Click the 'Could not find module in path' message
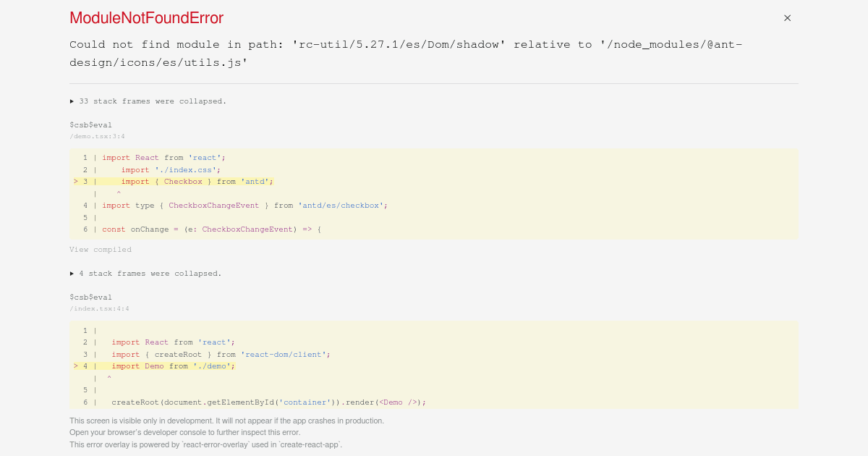Screen dimensions: 868x456 pyautogui.click(x=406, y=54)
